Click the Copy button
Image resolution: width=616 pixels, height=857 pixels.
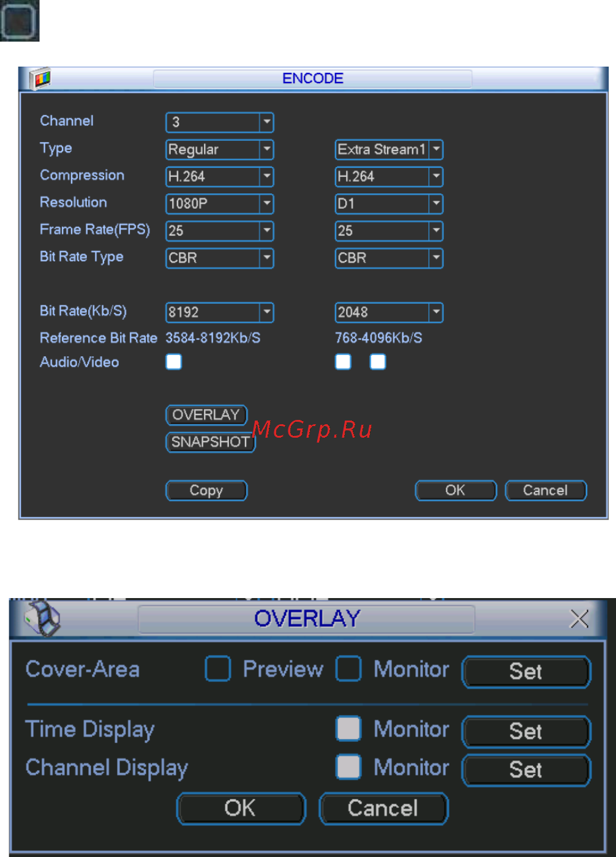[206, 490]
